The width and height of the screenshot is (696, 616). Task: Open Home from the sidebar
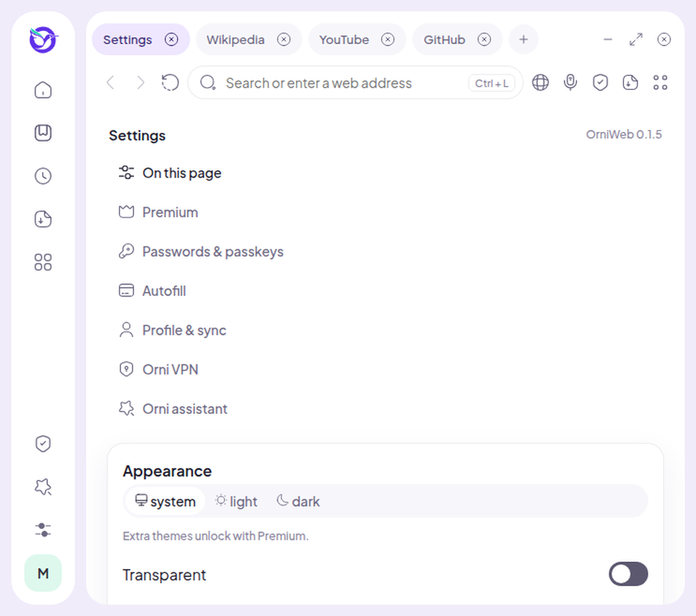pyautogui.click(x=43, y=90)
